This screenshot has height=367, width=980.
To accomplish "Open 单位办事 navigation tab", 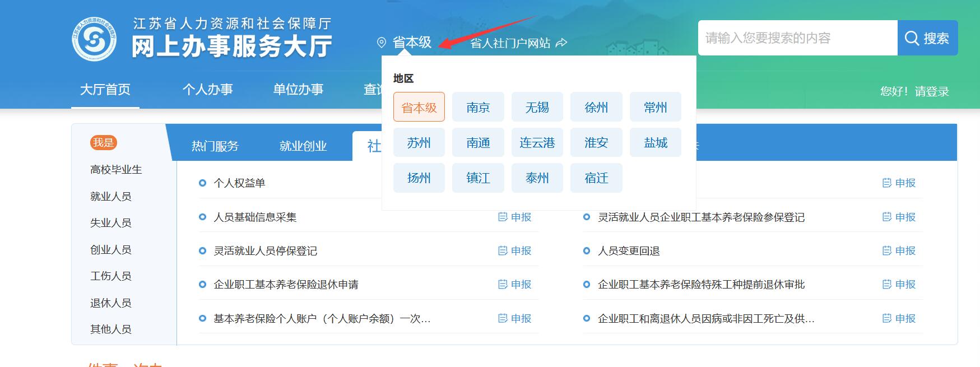I will click(298, 89).
